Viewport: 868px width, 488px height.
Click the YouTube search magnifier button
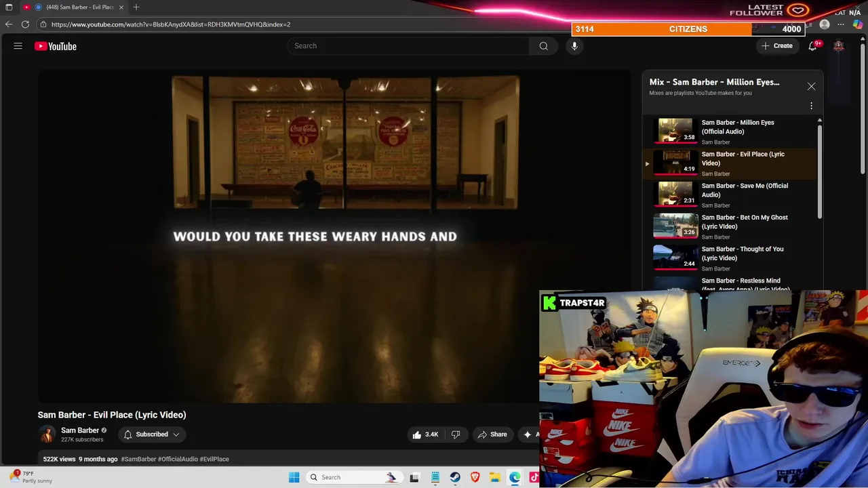543,46
